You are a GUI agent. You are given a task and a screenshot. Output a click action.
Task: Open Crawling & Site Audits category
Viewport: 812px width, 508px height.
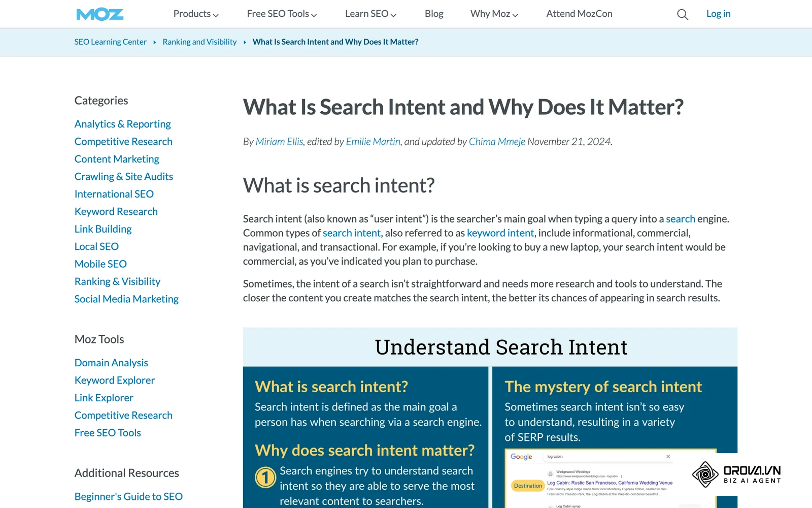click(x=124, y=176)
